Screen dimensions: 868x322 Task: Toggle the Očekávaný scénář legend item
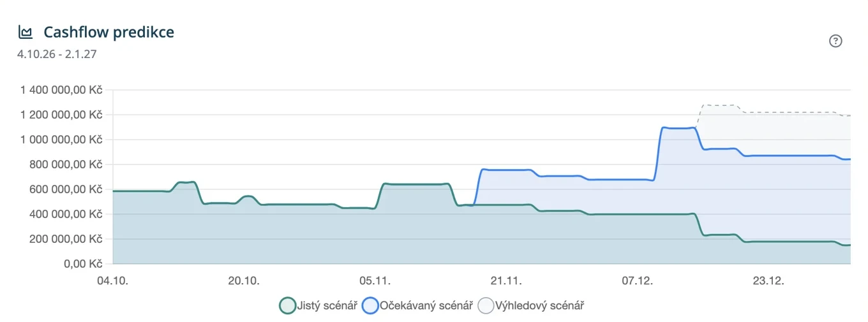417,305
